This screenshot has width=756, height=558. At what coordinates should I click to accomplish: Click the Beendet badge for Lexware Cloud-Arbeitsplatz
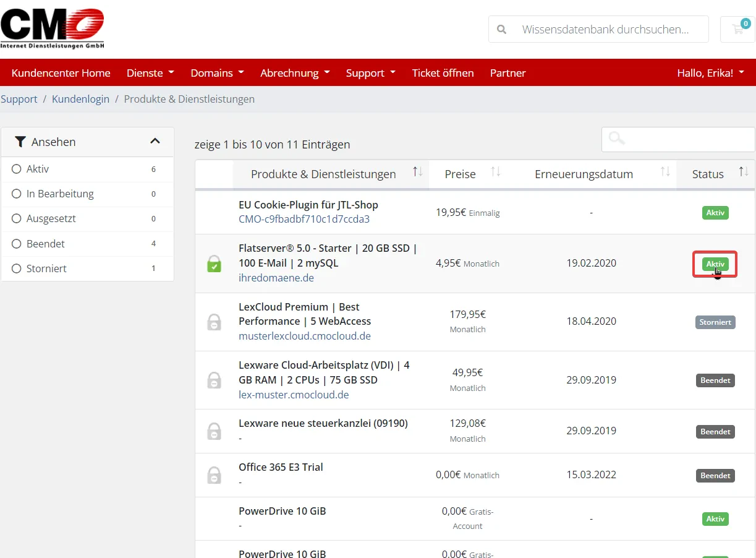[715, 380]
